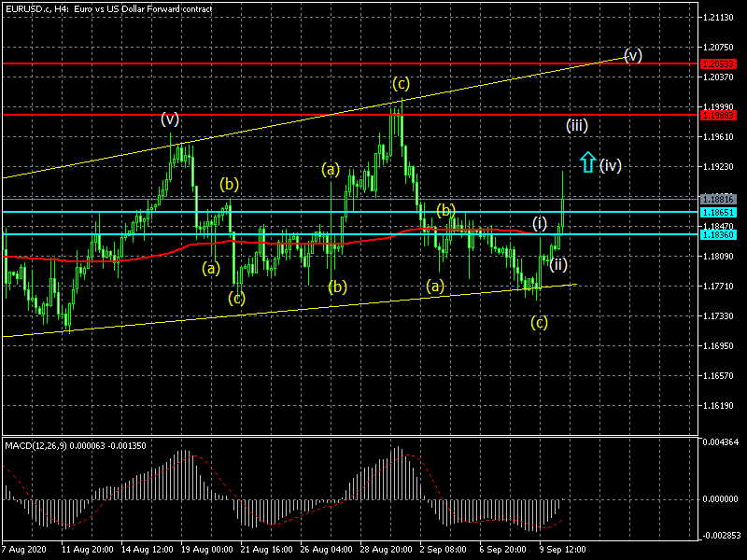Click the white (v) label at far right
The height and width of the screenshot is (560, 747).
point(632,55)
